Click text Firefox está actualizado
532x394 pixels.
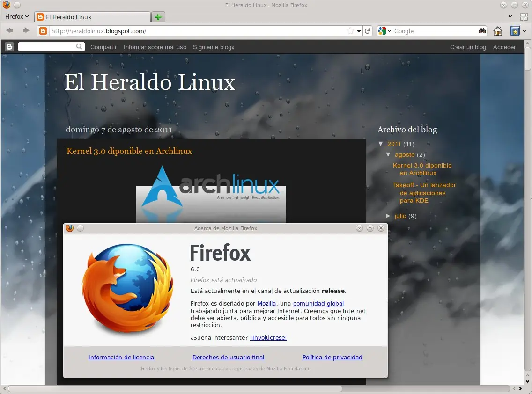[x=223, y=280]
